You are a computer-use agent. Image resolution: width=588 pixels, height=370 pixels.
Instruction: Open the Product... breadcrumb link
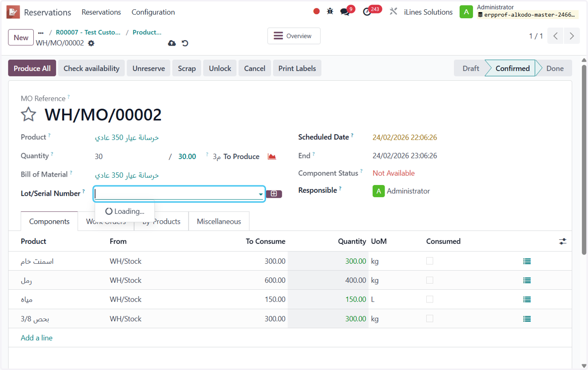pyautogui.click(x=147, y=32)
